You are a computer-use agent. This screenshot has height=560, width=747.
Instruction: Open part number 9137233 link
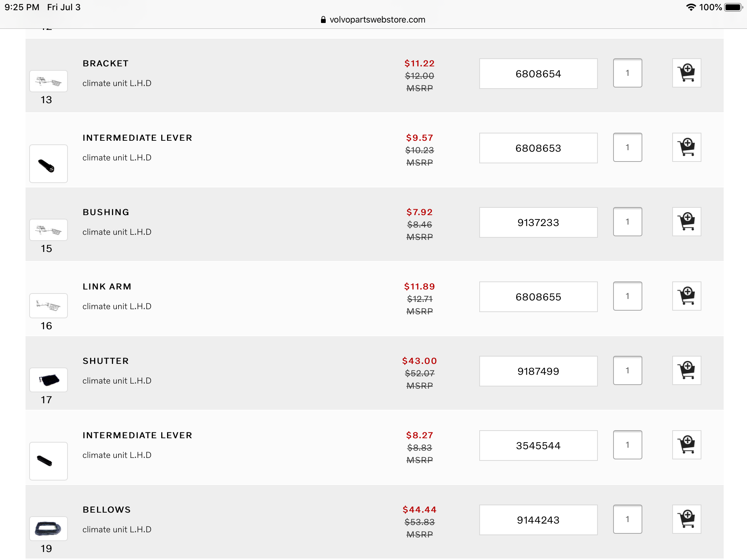[x=538, y=223]
